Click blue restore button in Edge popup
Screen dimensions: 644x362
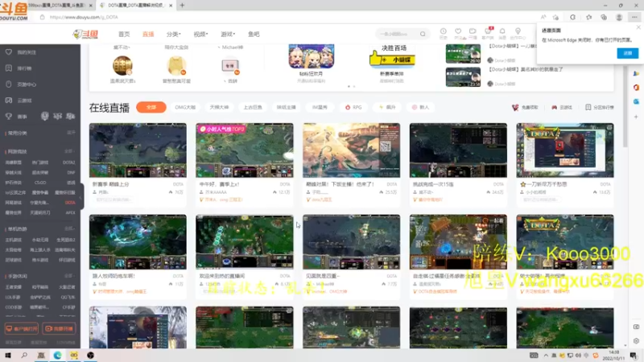pos(628,53)
